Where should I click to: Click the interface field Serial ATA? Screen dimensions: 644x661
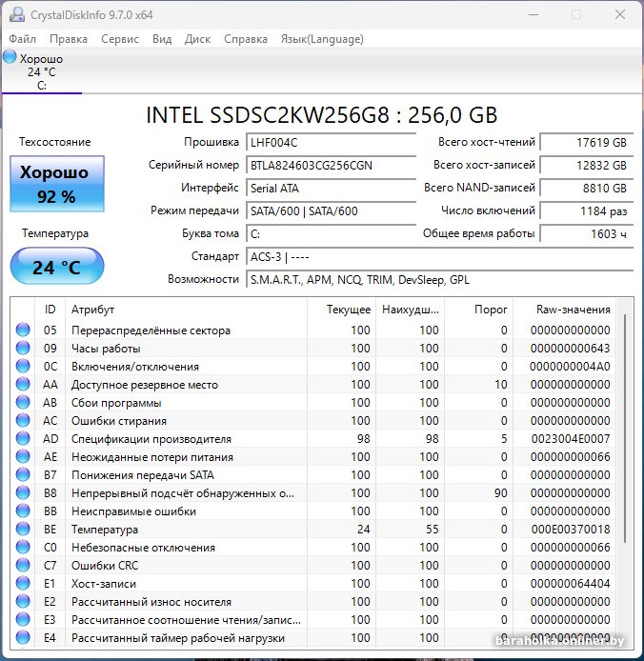tap(332, 188)
